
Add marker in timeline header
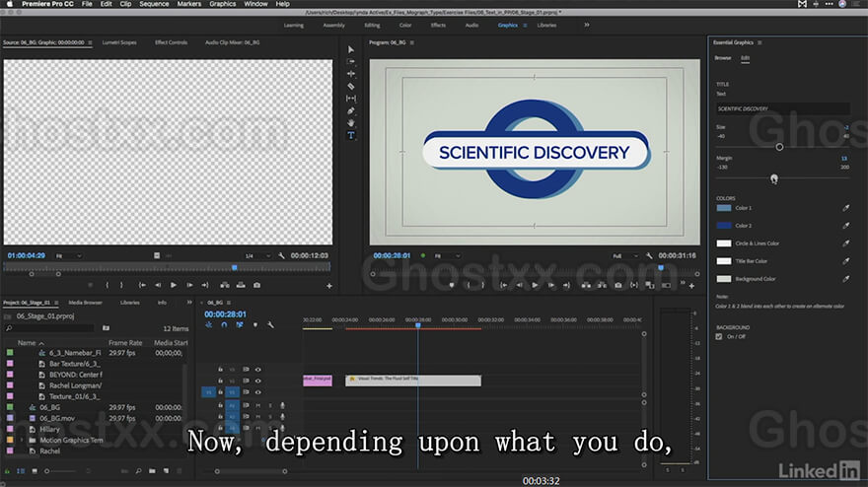(x=255, y=325)
